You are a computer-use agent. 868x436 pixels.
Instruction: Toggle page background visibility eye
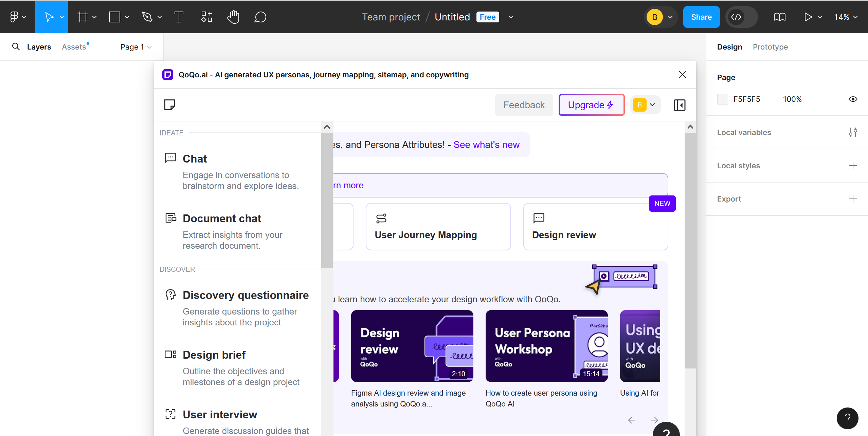[853, 99]
